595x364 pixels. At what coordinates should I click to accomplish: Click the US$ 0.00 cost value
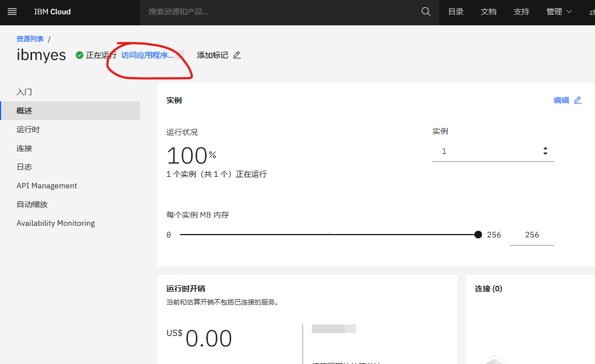coord(199,338)
